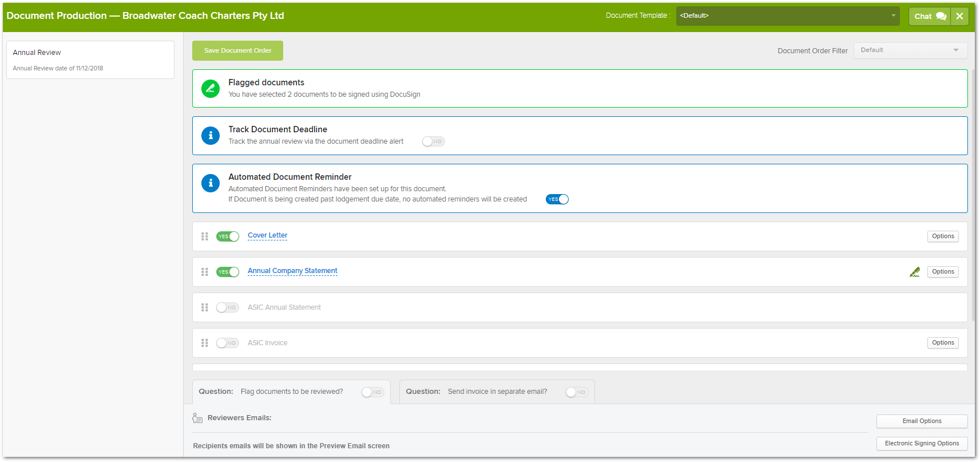Open the Document Template dropdown
Viewport: 980px width, 462px height.
pyautogui.click(x=787, y=16)
